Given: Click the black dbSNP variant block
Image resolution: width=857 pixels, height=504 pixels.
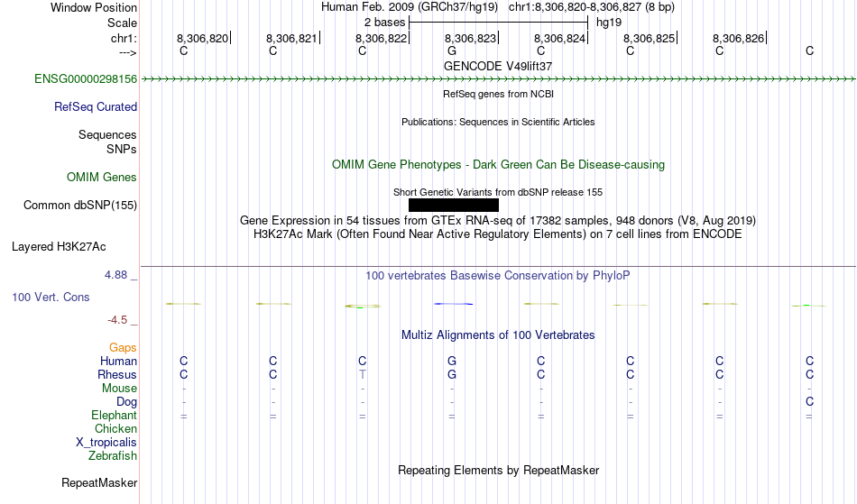Looking at the screenshot, I should click(x=454, y=205).
